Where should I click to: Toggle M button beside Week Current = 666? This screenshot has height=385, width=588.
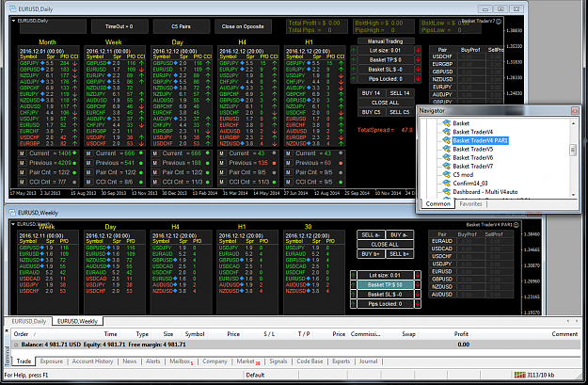click(x=88, y=153)
